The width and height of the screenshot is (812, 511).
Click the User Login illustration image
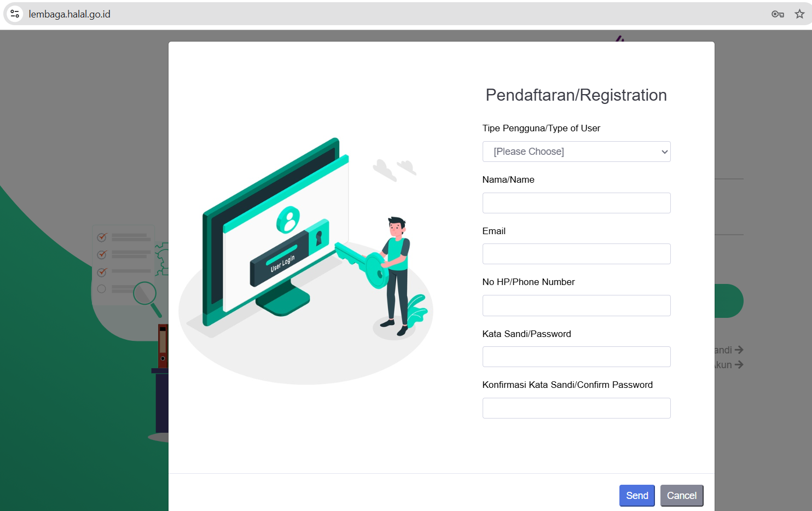306,261
